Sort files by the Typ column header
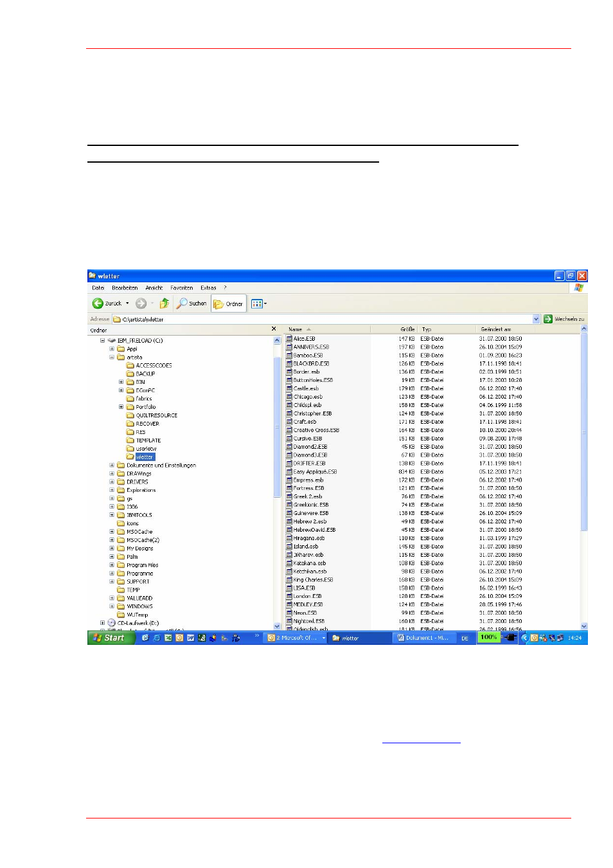Screen dimensions: 613x868 click(x=447, y=329)
